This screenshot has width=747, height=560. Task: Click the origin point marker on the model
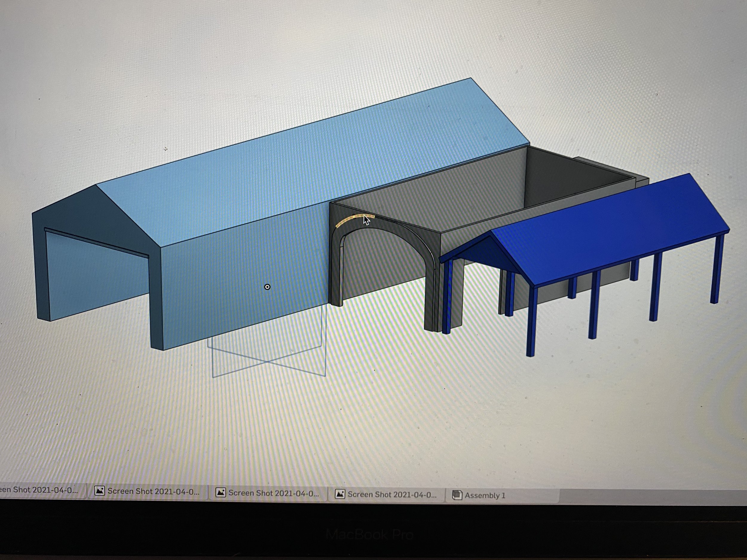click(x=267, y=287)
